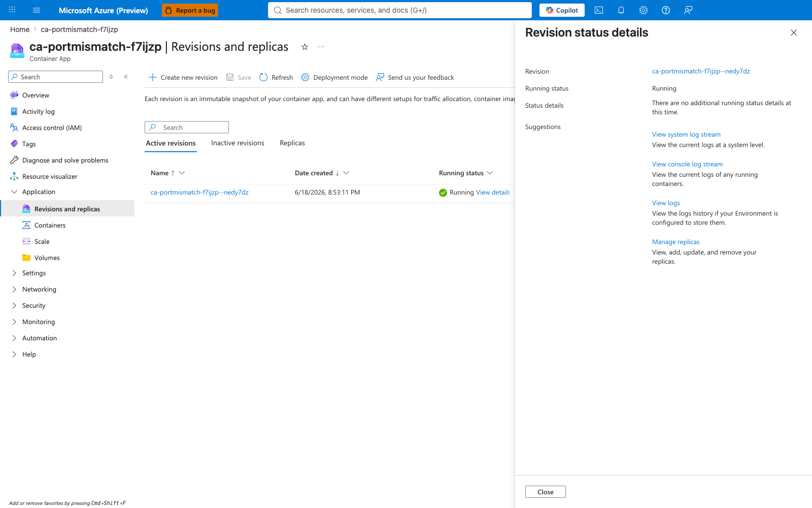Click Manage replicas link
Screen dimensions: 812x508
pyautogui.click(x=675, y=242)
